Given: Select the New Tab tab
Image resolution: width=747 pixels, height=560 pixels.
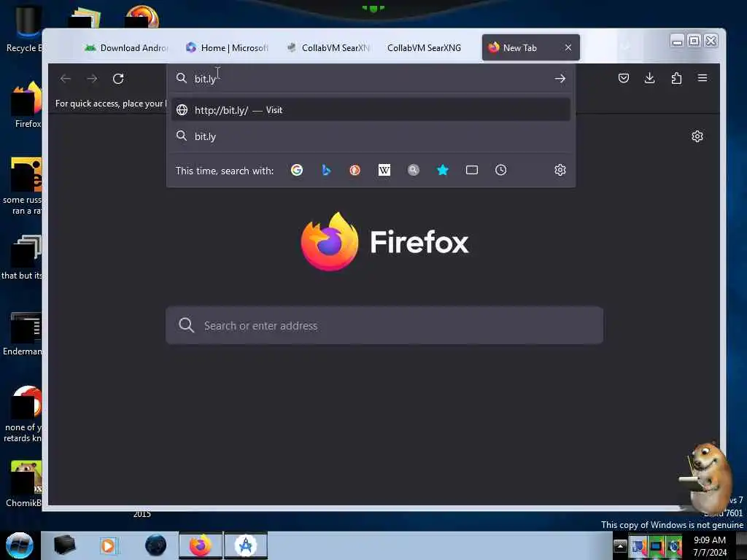Looking at the screenshot, I should pos(519,47).
